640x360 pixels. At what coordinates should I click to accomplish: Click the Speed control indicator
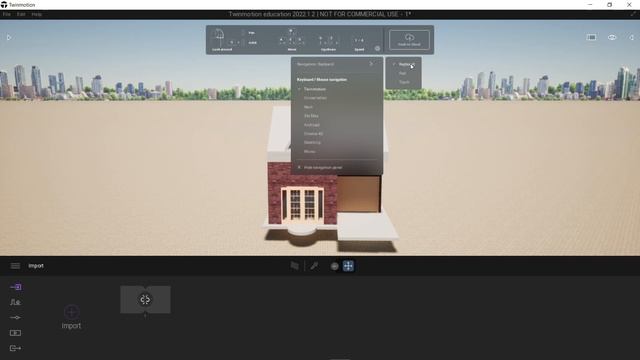click(359, 40)
